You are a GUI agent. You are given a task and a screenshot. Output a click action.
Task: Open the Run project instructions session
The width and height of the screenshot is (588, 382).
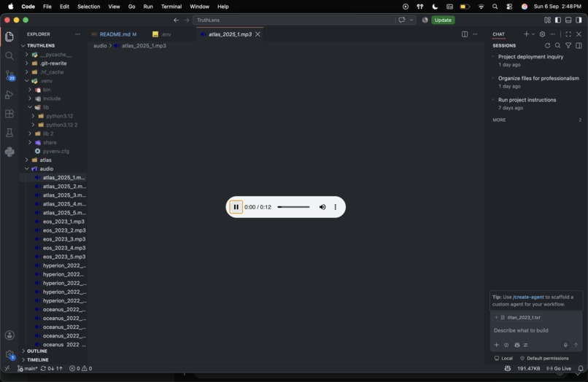pos(537,104)
